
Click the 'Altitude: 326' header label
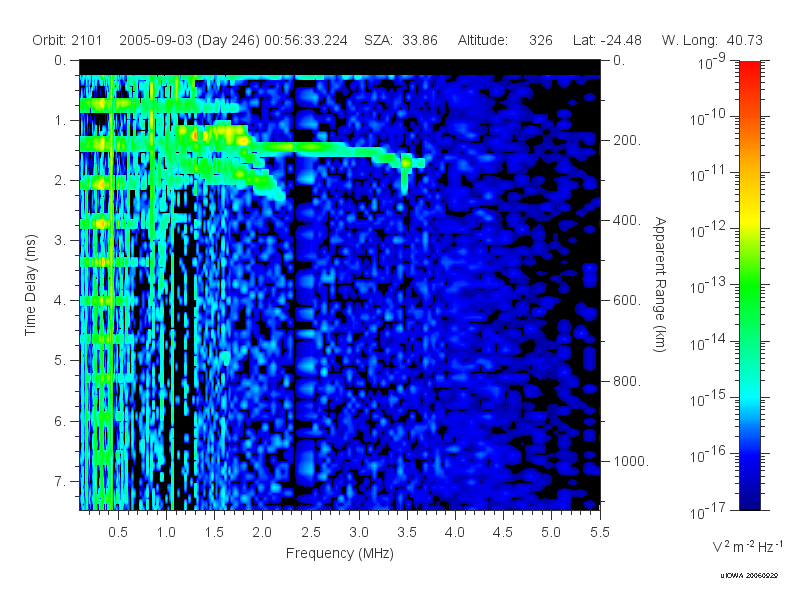pyautogui.click(x=505, y=40)
